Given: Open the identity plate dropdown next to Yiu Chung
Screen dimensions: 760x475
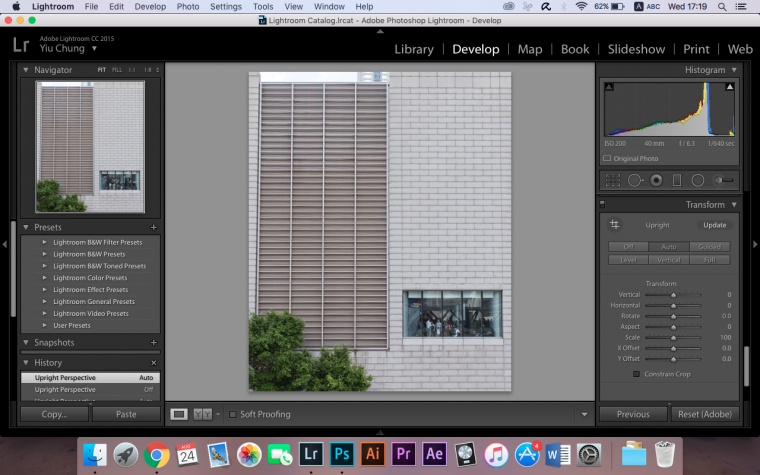Looking at the screenshot, I should tap(94, 48).
